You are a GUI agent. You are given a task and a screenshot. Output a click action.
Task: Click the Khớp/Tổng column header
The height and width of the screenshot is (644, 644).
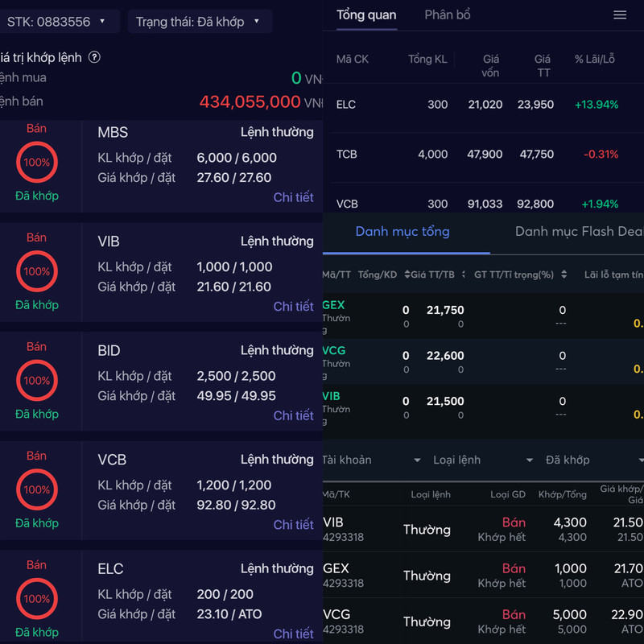[562, 494]
